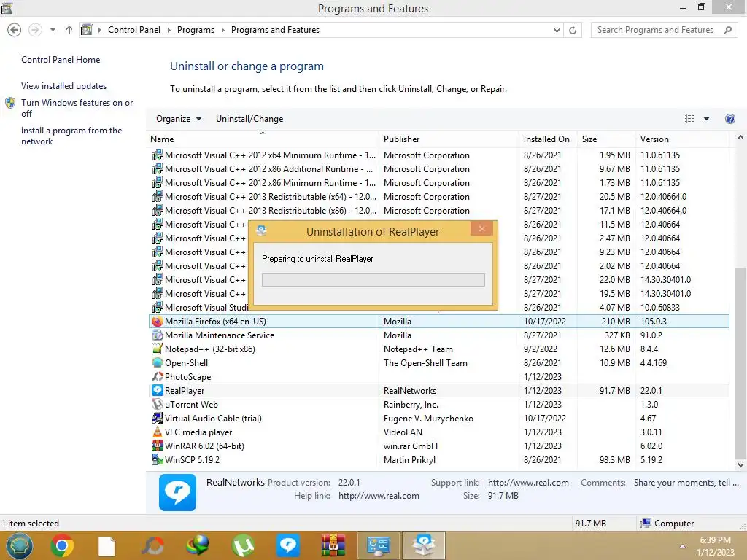
Task: Click the Back navigation arrow
Action: (15, 30)
